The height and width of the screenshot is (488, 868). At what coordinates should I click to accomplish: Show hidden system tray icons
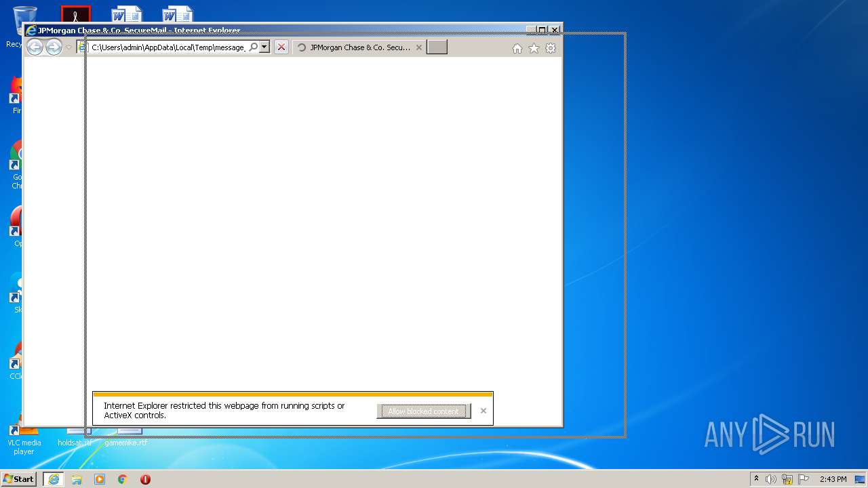[x=756, y=479]
